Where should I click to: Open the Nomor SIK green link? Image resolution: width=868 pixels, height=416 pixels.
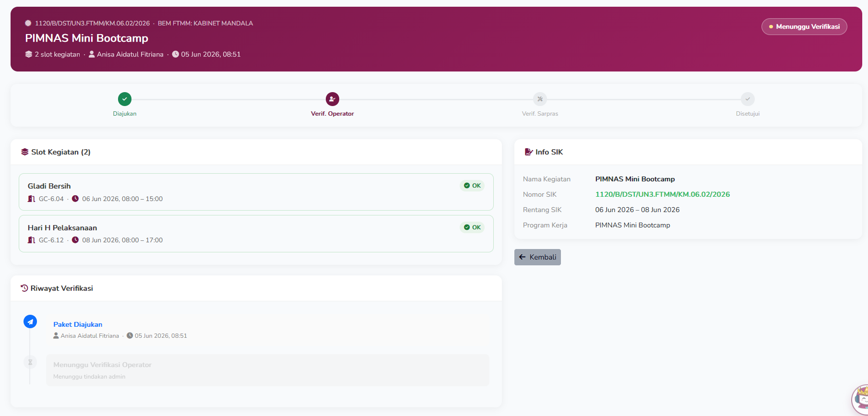pos(663,194)
